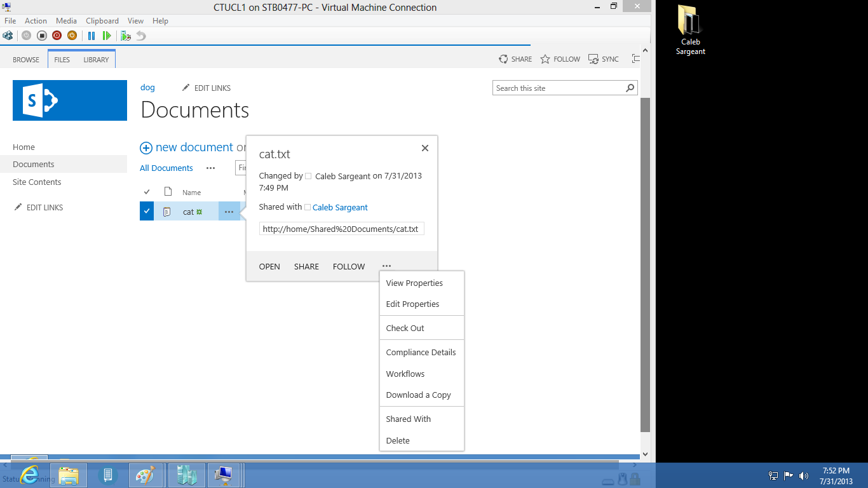868x488 pixels.
Task: Click the SYNC icon in ribbon
Action: [x=593, y=59]
